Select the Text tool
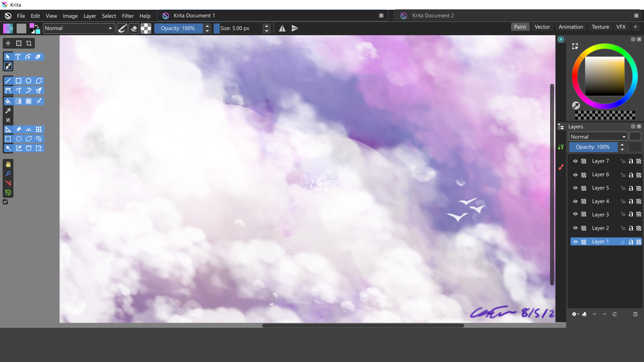The image size is (644, 362). pyautogui.click(x=18, y=57)
